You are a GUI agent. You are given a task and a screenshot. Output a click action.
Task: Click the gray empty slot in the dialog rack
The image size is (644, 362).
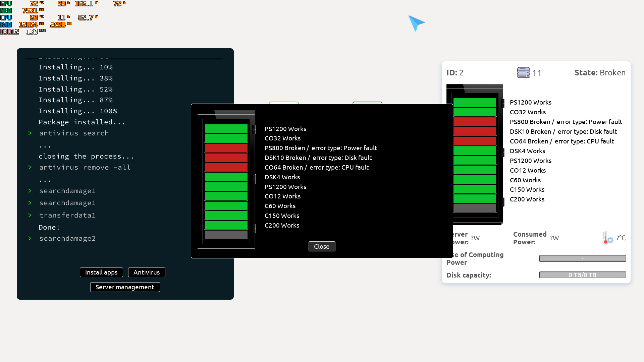pyautogui.click(x=226, y=235)
